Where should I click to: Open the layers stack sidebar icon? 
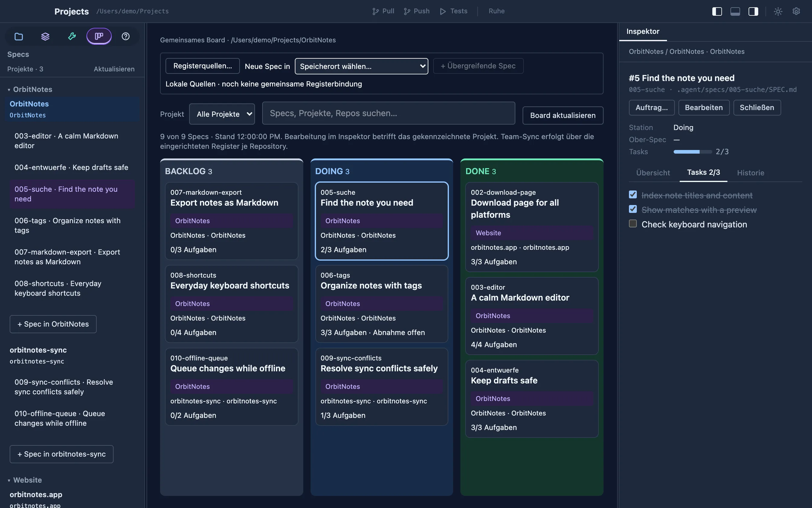[x=45, y=36]
